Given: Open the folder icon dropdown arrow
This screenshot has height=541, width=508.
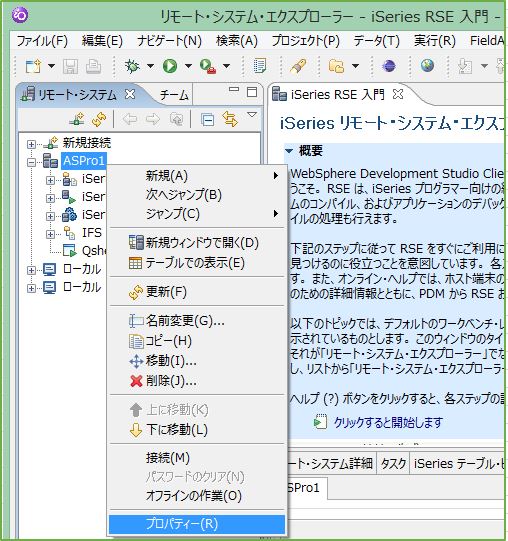Looking at the screenshot, I should (x=355, y=66).
